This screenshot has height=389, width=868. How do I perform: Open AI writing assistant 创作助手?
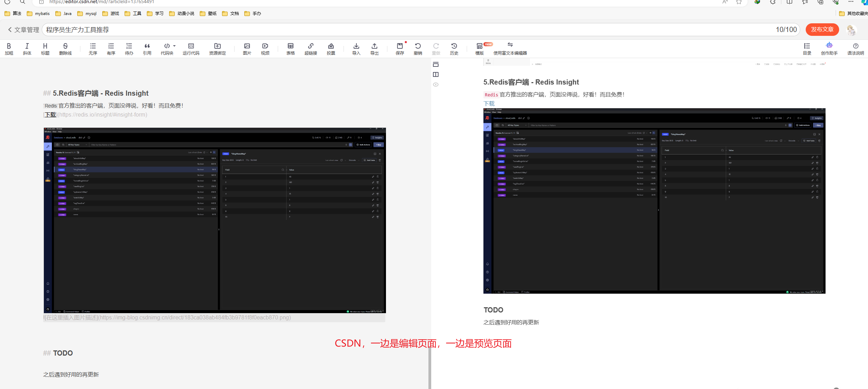(829, 49)
